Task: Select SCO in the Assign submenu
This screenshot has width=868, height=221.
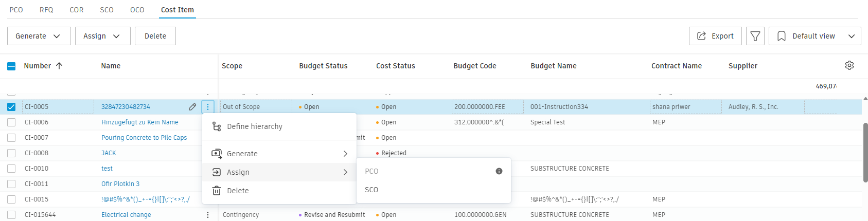Action: [434, 190]
